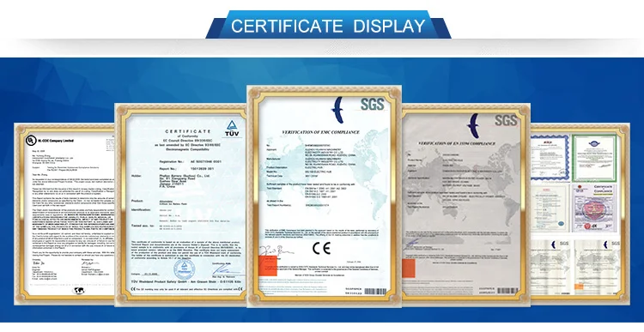
Task: Click the "Registration No." line on the TÜV certificate
Action: pos(190,161)
